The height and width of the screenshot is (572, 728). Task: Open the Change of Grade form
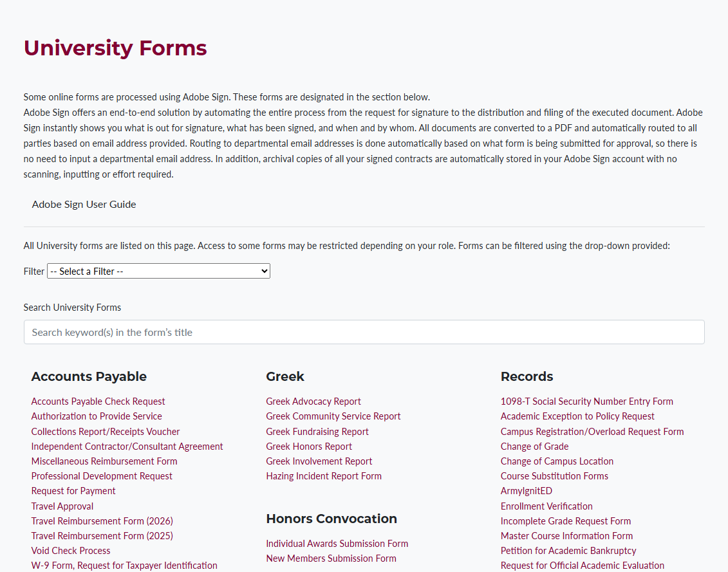(x=534, y=446)
